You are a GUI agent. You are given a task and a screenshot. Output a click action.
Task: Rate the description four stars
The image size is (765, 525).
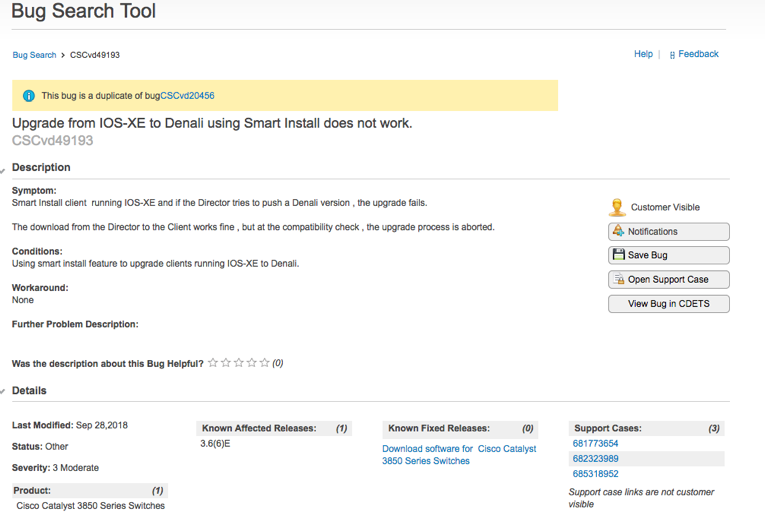(251, 363)
